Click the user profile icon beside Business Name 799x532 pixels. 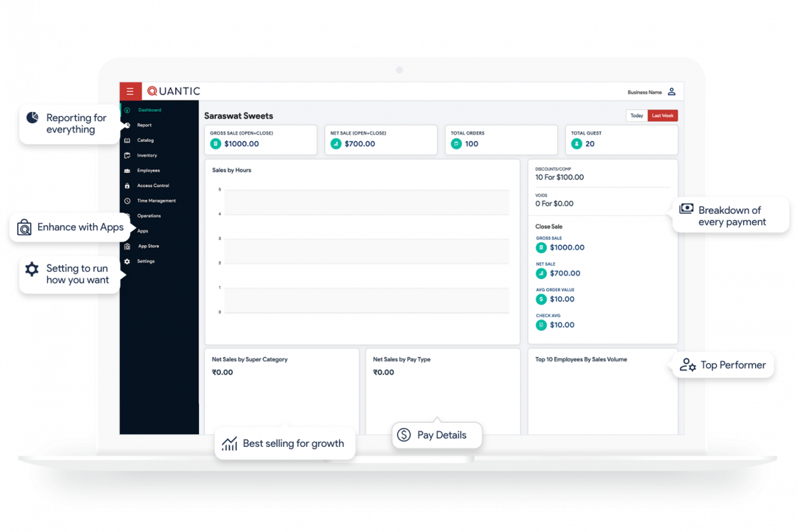tap(672, 91)
